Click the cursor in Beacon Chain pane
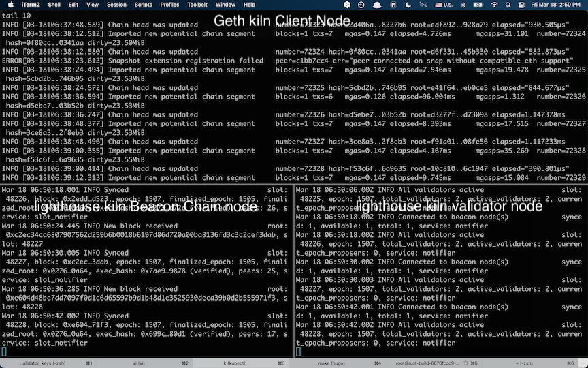The image size is (588, 368). 4,352
